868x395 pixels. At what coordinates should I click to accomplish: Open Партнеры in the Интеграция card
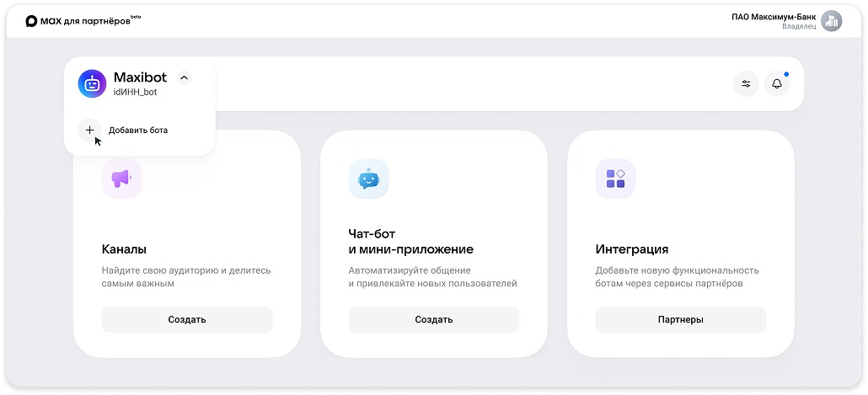[x=680, y=320]
